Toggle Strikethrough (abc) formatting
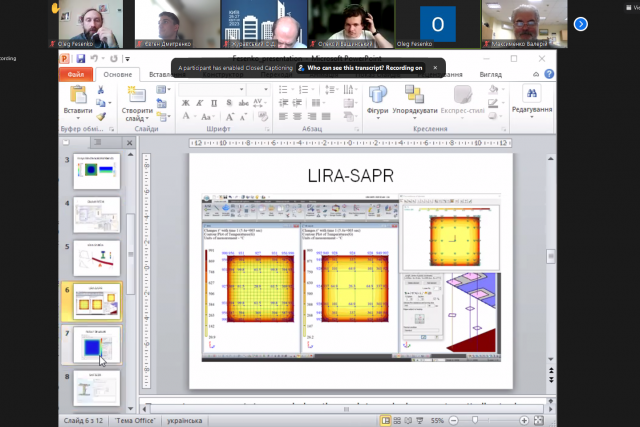Screen dimensions: 640x427 pyautogui.click(x=244, y=103)
